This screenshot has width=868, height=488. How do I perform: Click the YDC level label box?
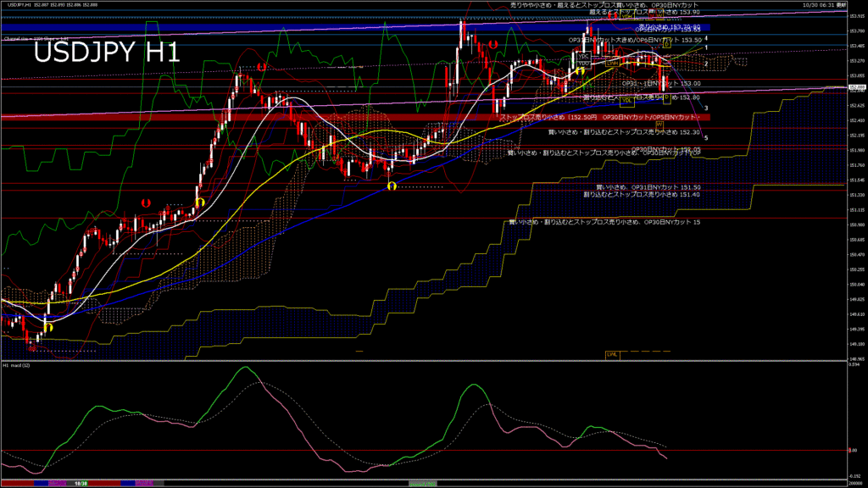pyautogui.click(x=583, y=58)
